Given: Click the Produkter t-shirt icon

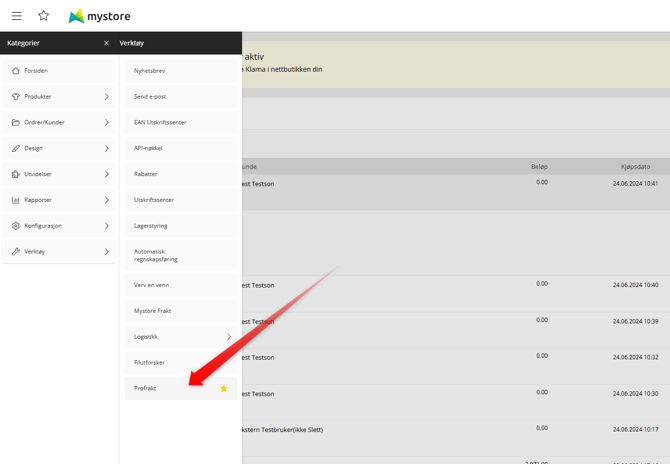Looking at the screenshot, I should (16, 97).
